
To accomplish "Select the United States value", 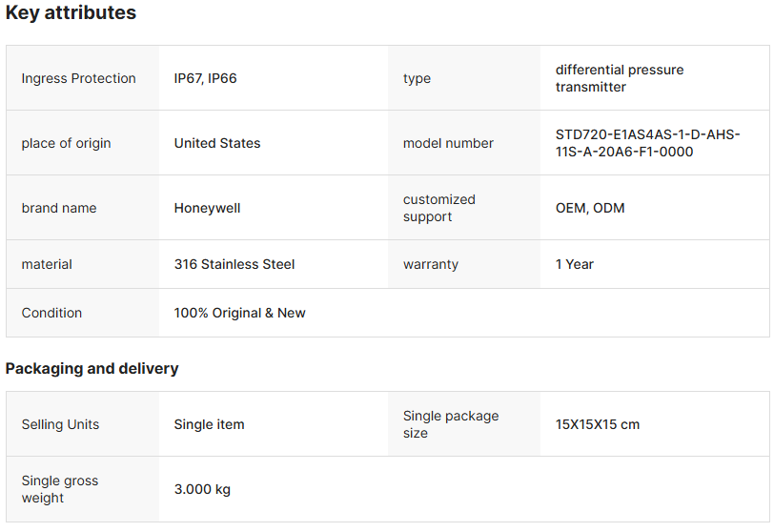I will tap(216, 143).
